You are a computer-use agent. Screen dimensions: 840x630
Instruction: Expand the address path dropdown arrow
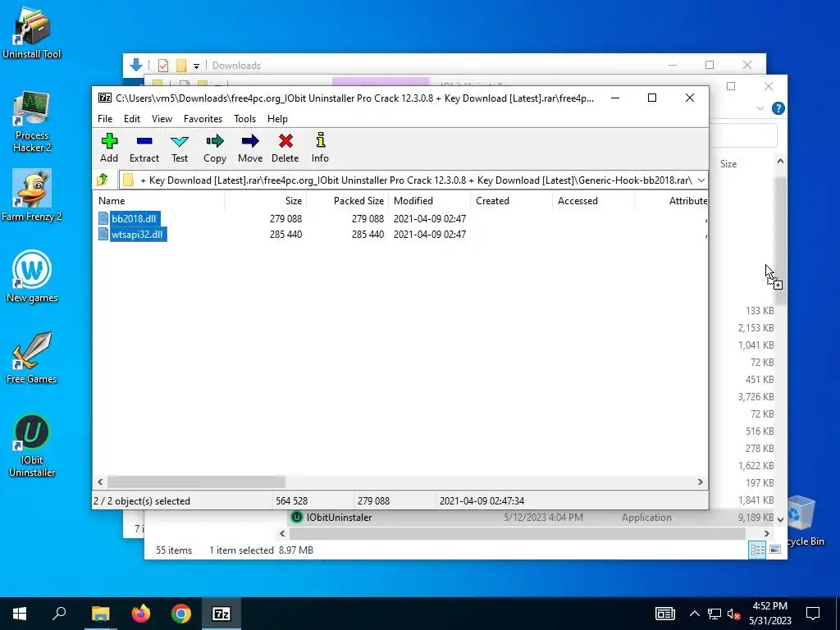coord(701,180)
